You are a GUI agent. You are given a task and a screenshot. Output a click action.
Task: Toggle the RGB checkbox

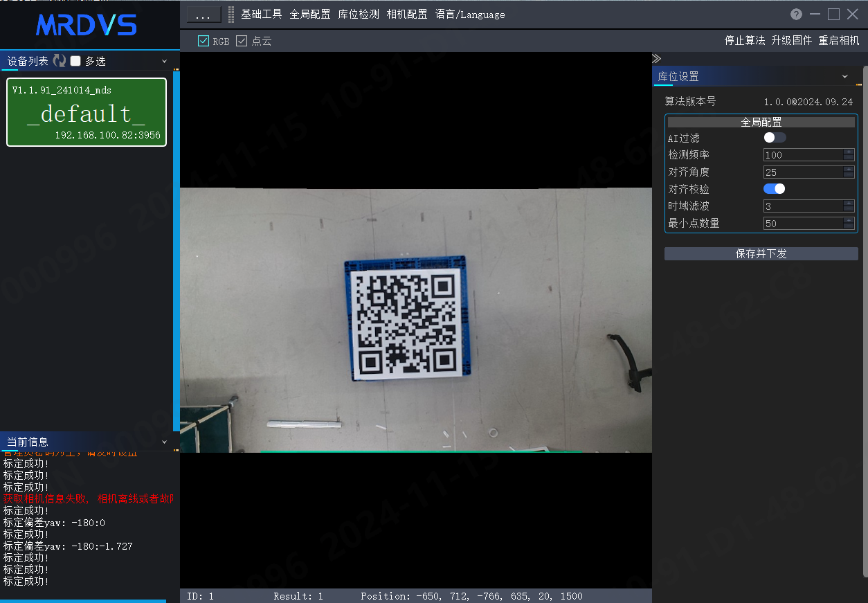point(204,42)
